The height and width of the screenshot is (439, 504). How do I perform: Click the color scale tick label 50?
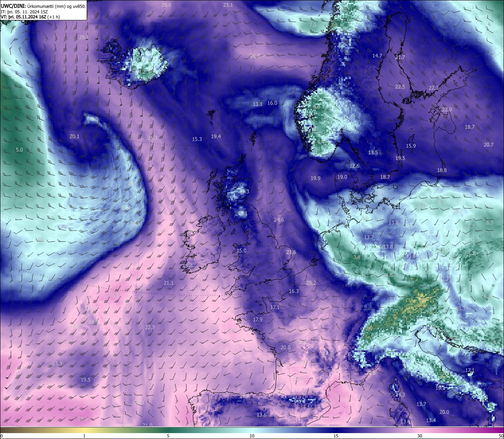click(x=501, y=436)
